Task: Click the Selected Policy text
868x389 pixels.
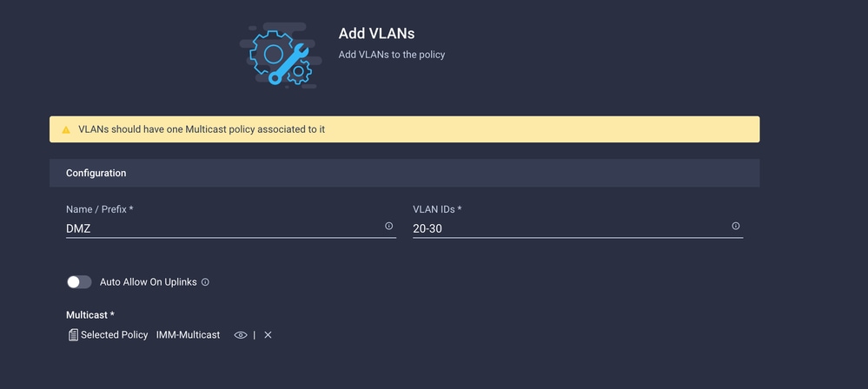Action: 115,335
